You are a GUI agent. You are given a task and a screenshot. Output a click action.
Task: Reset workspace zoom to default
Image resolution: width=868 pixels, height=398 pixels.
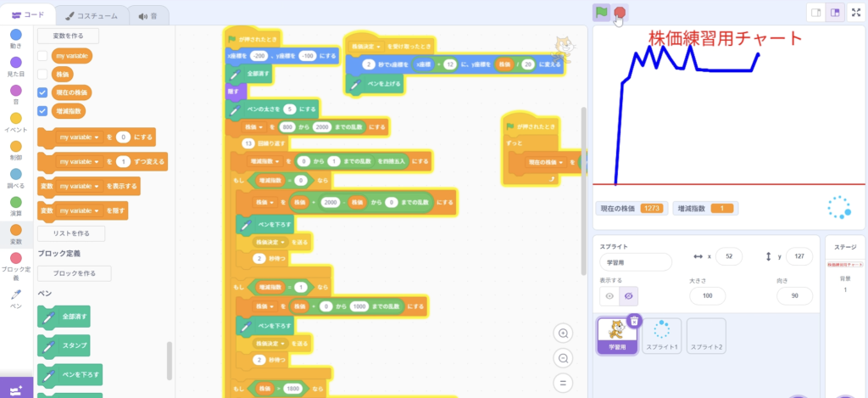(x=563, y=383)
